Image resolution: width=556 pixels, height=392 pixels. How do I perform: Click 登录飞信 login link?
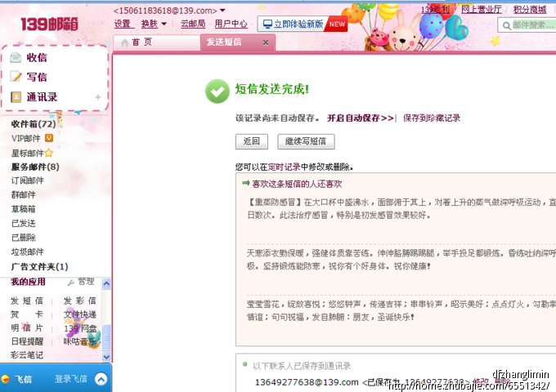pyautogui.click(x=71, y=379)
